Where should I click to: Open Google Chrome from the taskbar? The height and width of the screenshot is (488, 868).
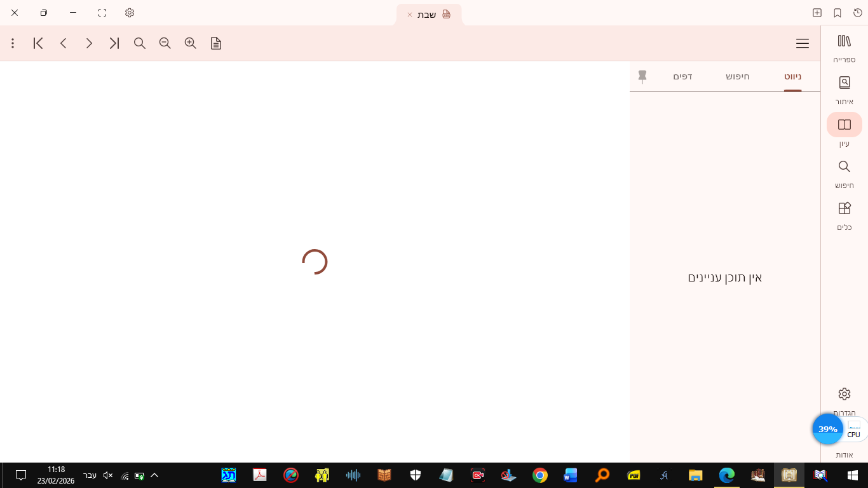pos(540,475)
